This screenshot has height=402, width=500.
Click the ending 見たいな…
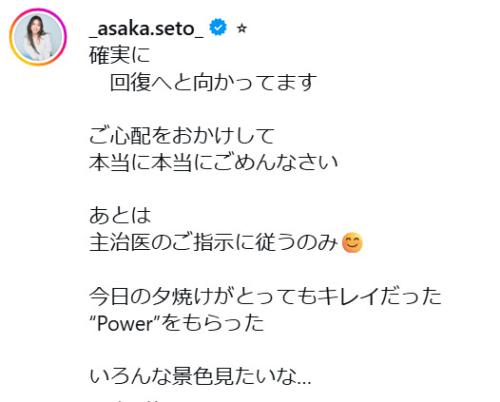pyautogui.click(x=263, y=377)
